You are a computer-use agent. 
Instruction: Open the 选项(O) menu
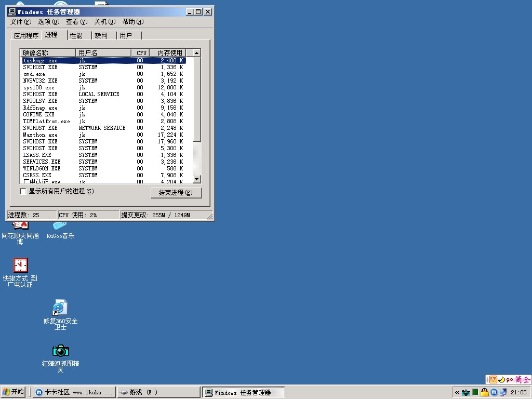(x=48, y=22)
